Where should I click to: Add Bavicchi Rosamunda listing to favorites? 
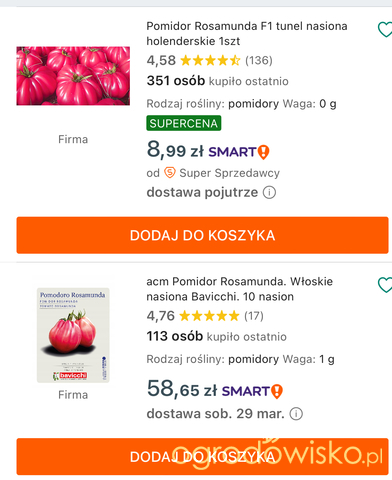point(385,285)
